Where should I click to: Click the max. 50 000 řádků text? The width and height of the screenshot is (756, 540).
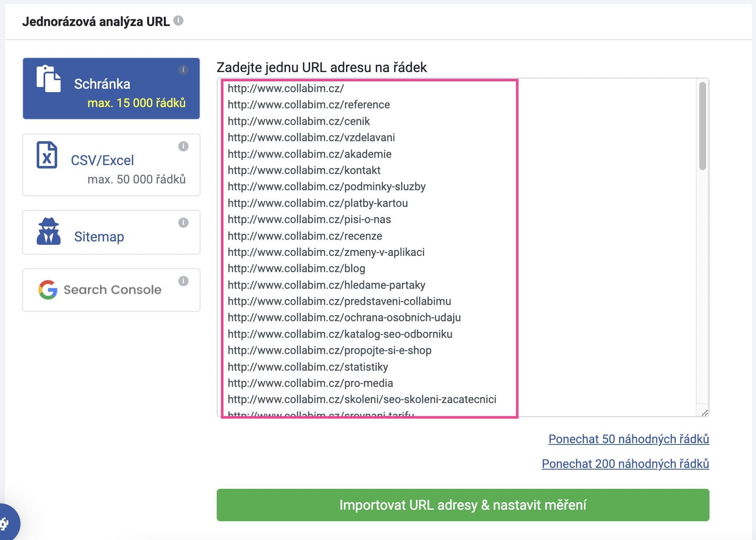coord(137,179)
